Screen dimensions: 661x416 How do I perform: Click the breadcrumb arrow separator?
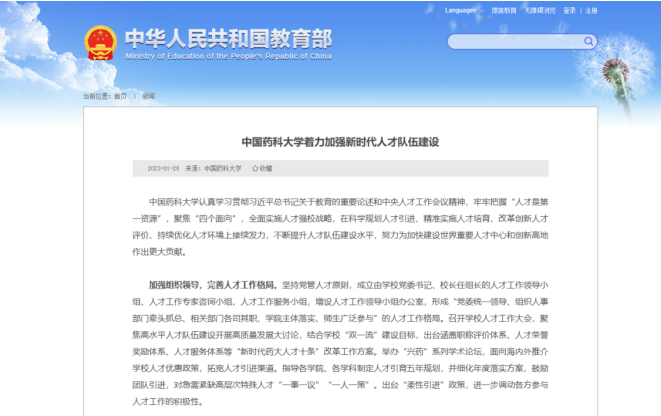[134, 96]
